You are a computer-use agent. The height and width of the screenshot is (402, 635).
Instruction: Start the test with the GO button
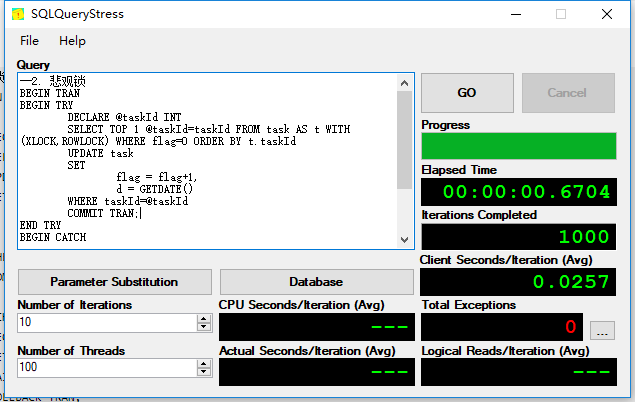tap(467, 93)
